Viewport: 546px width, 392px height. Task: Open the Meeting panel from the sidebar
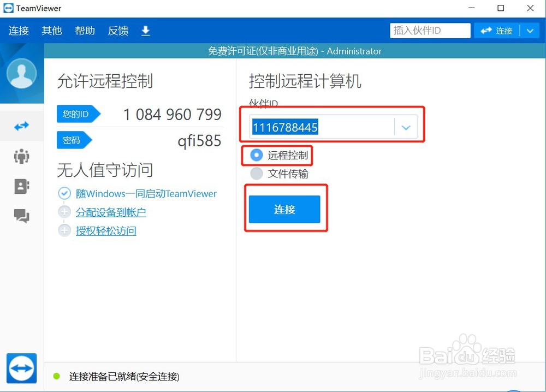[22, 156]
